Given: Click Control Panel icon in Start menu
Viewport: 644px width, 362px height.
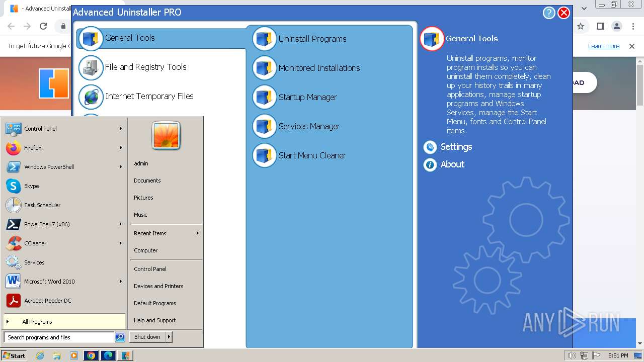Looking at the screenshot, I should click(14, 129).
